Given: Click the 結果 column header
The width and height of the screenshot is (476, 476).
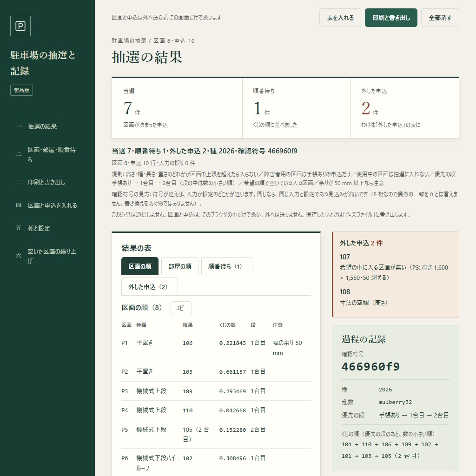Looking at the screenshot, I should (188, 325).
